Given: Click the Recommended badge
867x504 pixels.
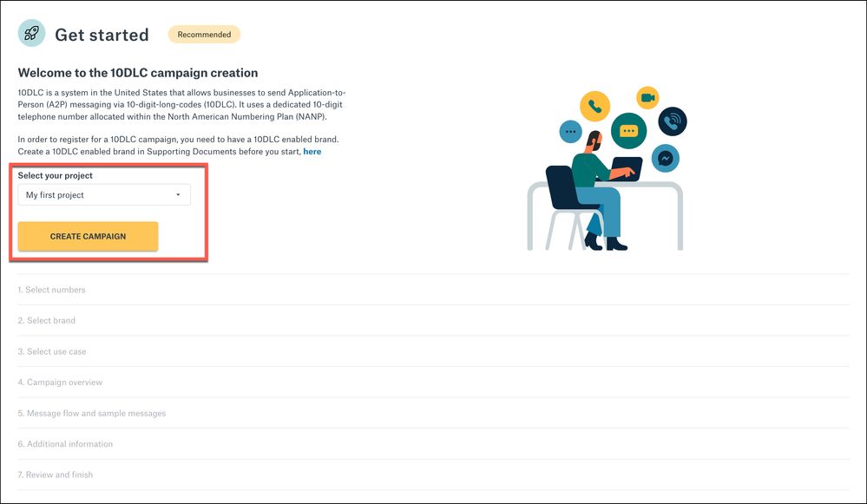Looking at the screenshot, I should [204, 35].
